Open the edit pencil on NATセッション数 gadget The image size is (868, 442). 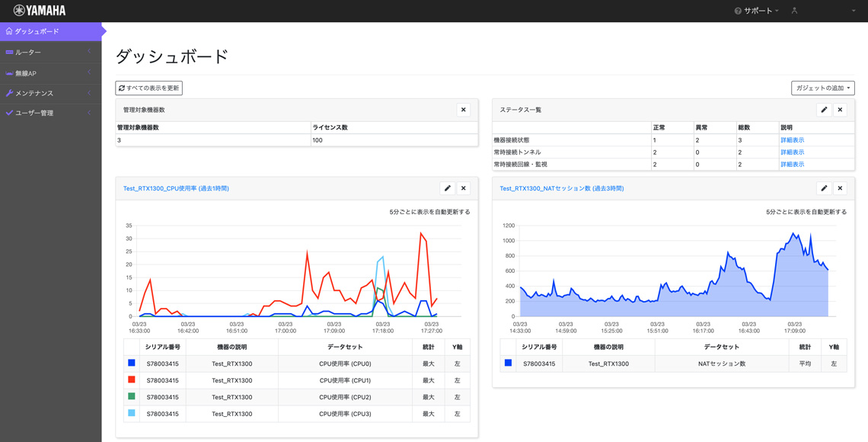pos(823,188)
